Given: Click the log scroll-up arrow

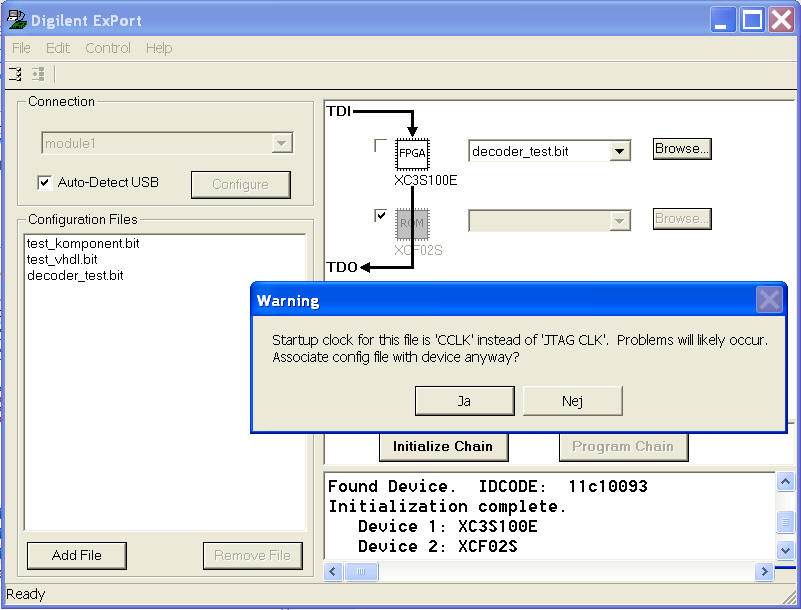Looking at the screenshot, I should click(785, 481).
